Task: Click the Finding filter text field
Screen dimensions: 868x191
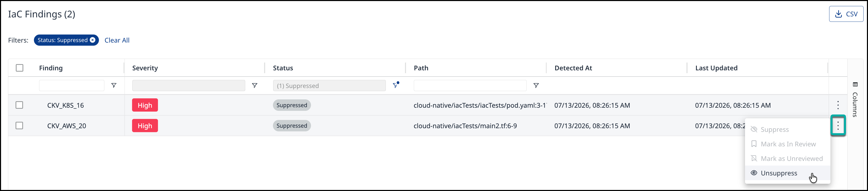Action: 72,86
